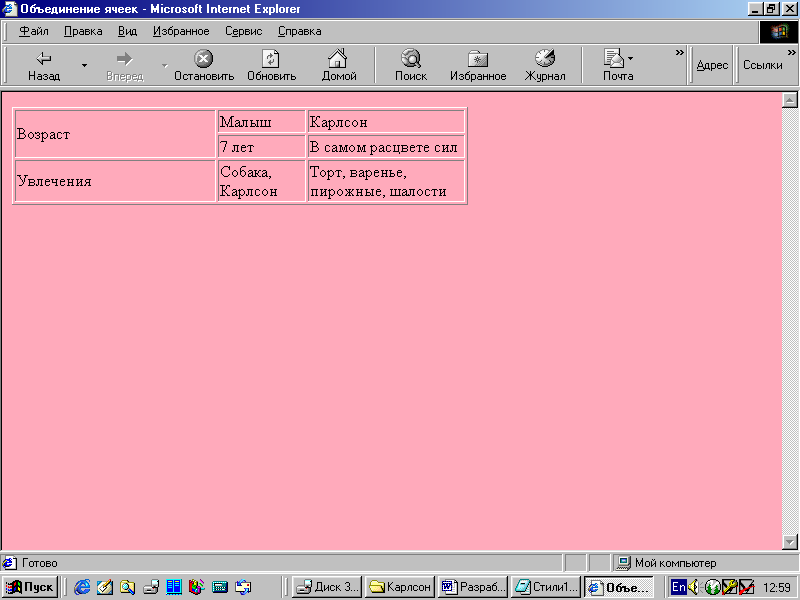The width and height of the screenshot is (800, 600).
Task: Open the Избранное favorites toolbar button
Action: (478, 65)
